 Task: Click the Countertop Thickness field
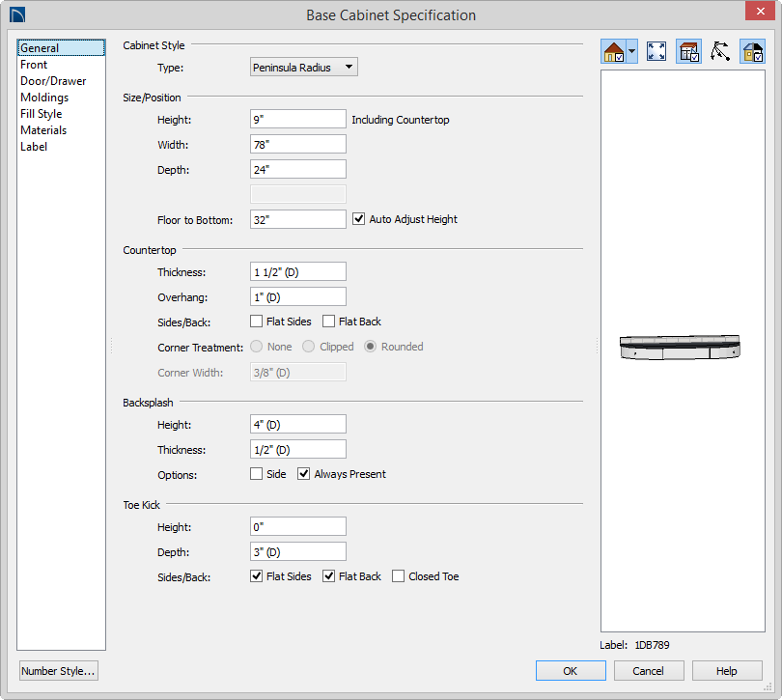click(297, 271)
